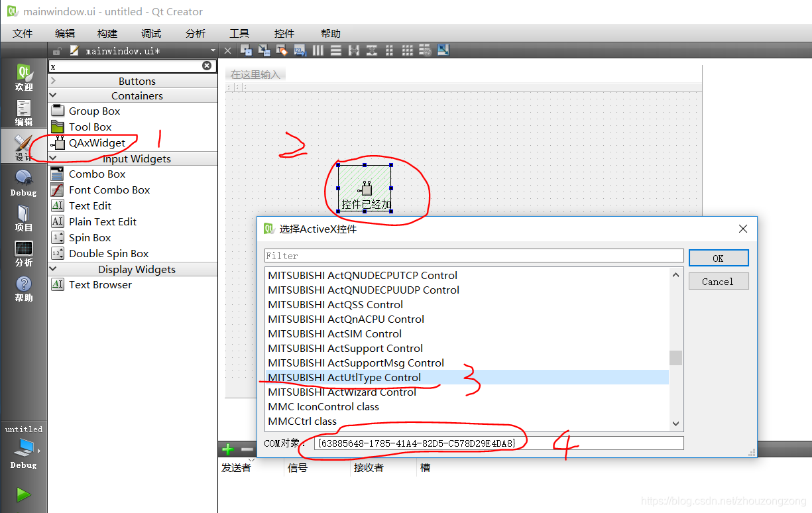Screen dimensions: 812x513
Task: Open the untitled Debug kit selector
Action: [24, 447]
